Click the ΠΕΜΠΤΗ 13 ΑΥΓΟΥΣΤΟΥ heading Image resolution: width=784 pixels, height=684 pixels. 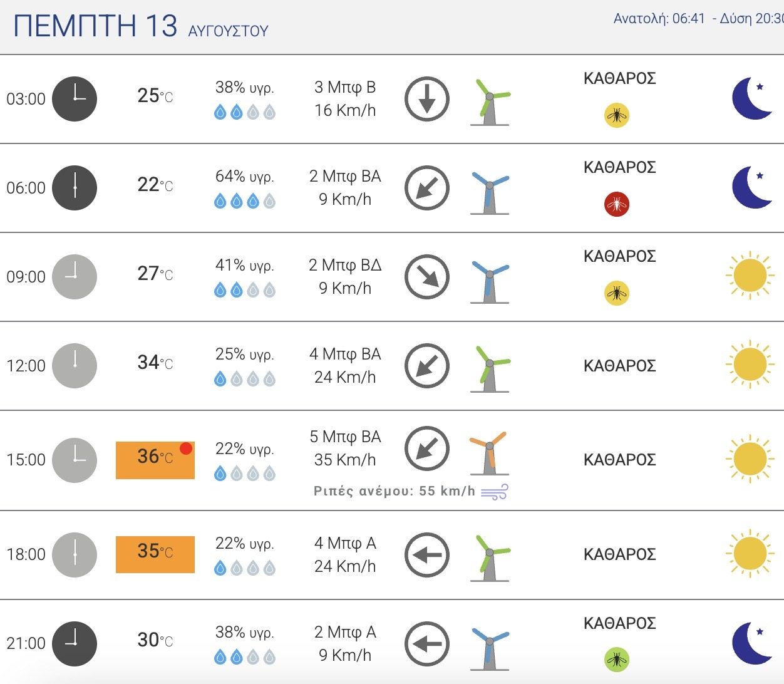pos(141,27)
